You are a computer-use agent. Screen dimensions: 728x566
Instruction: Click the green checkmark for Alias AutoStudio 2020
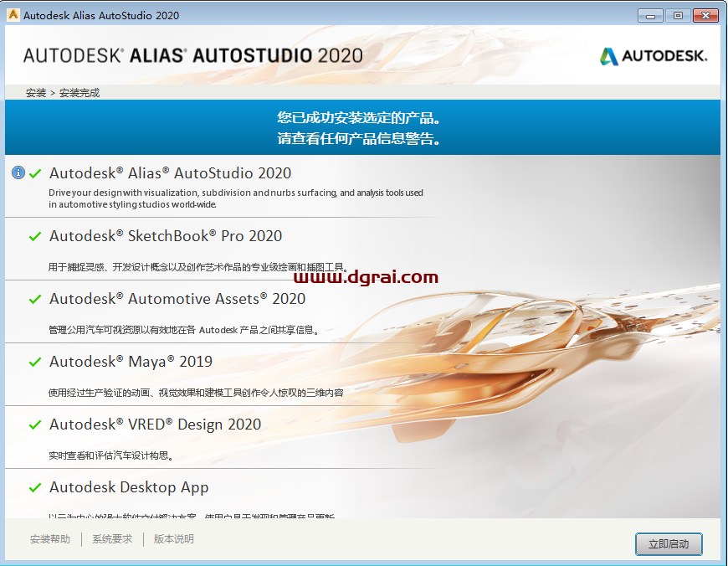[35, 174]
